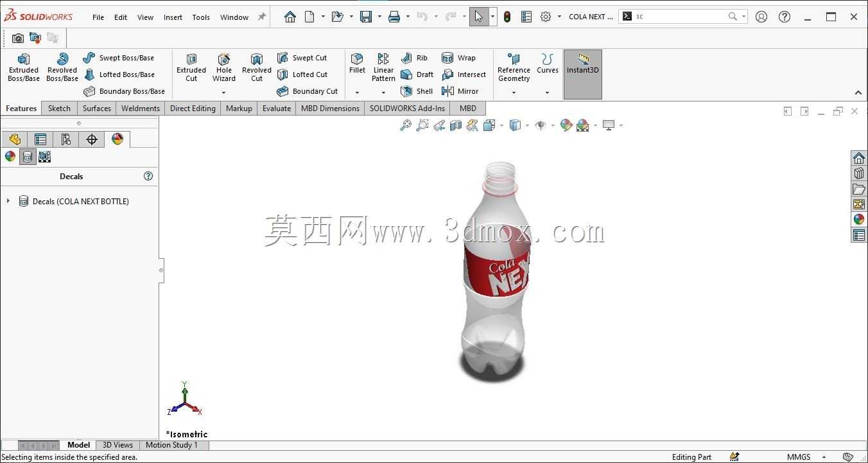Click the Rebuild traffic light button
The image size is (868, 463).
[x=507, y=17]
